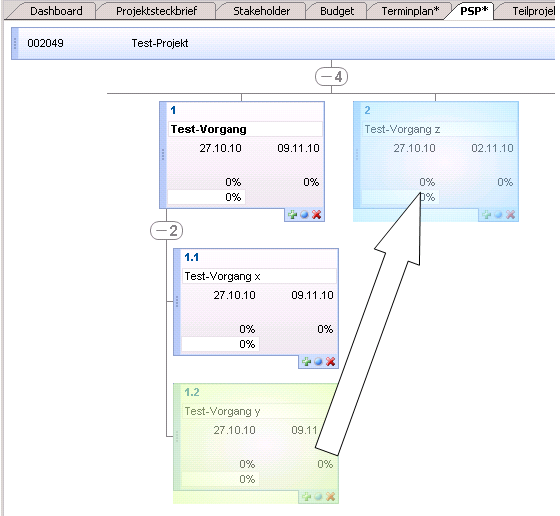Click the blue ball icon on card 1.1

tap(318, 361)
